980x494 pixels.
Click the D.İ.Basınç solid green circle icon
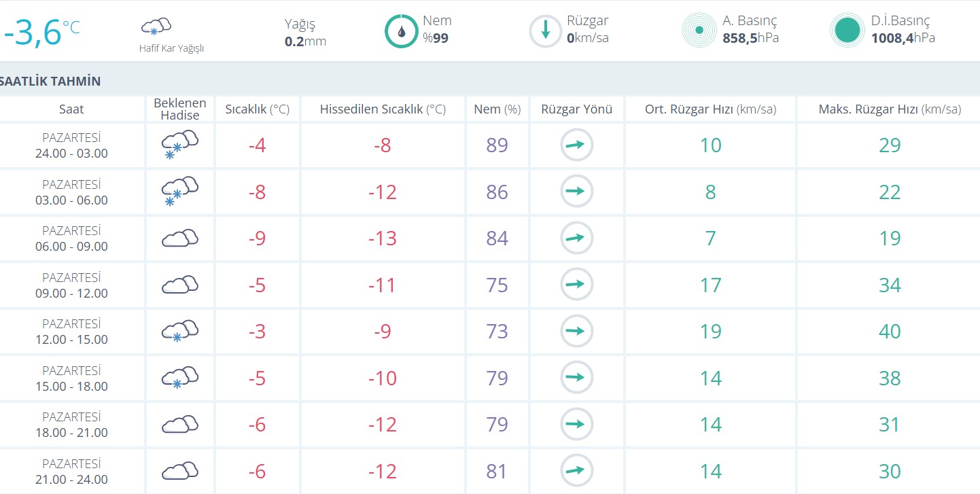[x=847, y=31]
